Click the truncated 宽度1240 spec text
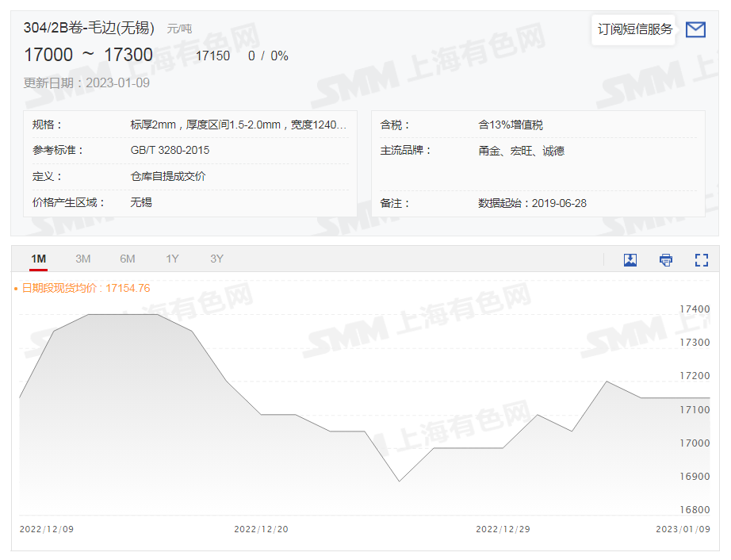The width and height of the screenshot is (731, 560). click(x=320, y=124)
